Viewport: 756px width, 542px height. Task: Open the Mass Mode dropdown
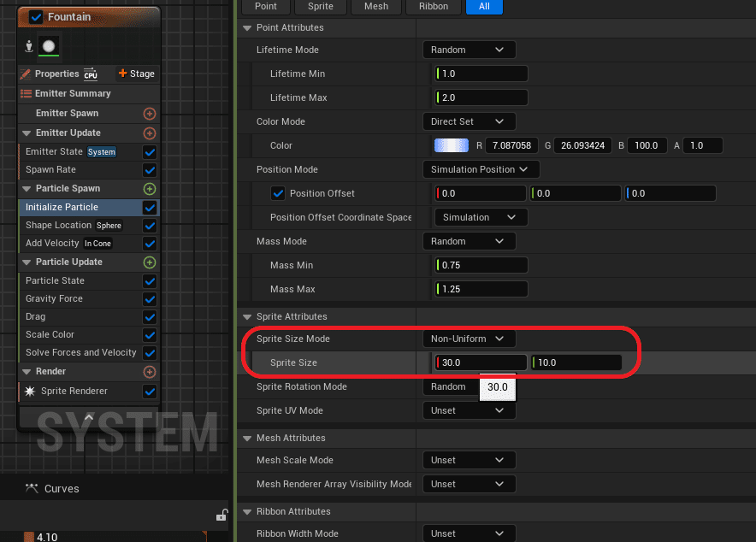(470, 241)
